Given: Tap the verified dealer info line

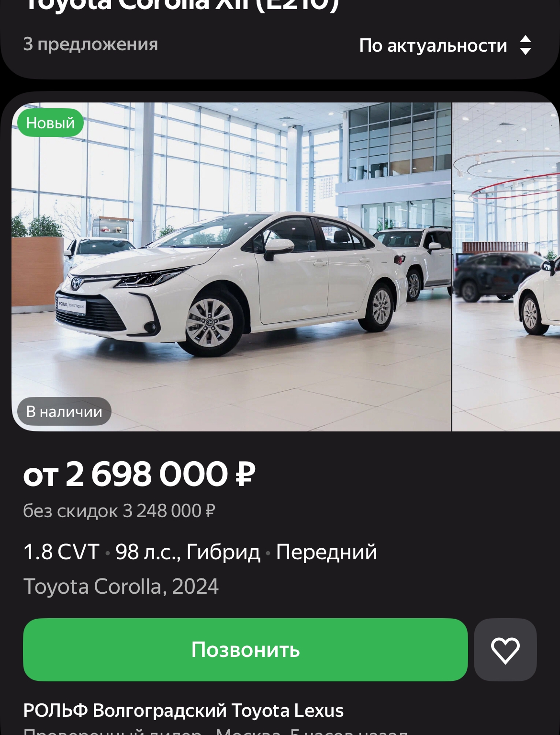Looking at the screenshot, I should [x=215, y=731].
